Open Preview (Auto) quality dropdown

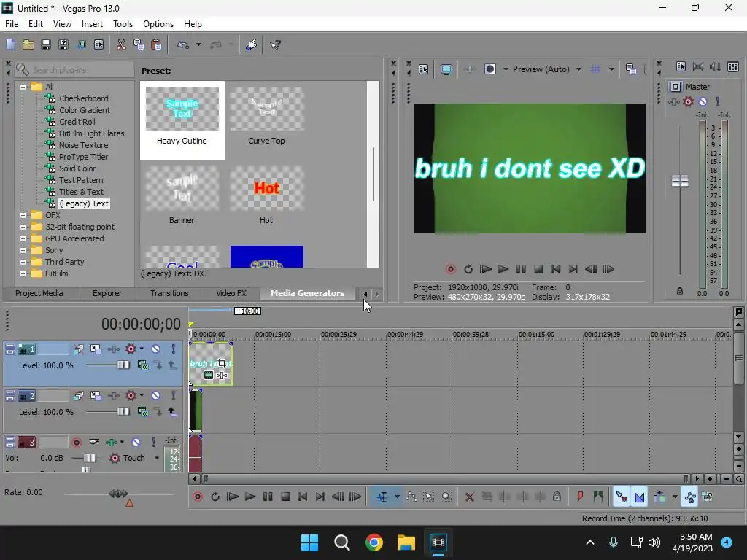pos(578,69)
